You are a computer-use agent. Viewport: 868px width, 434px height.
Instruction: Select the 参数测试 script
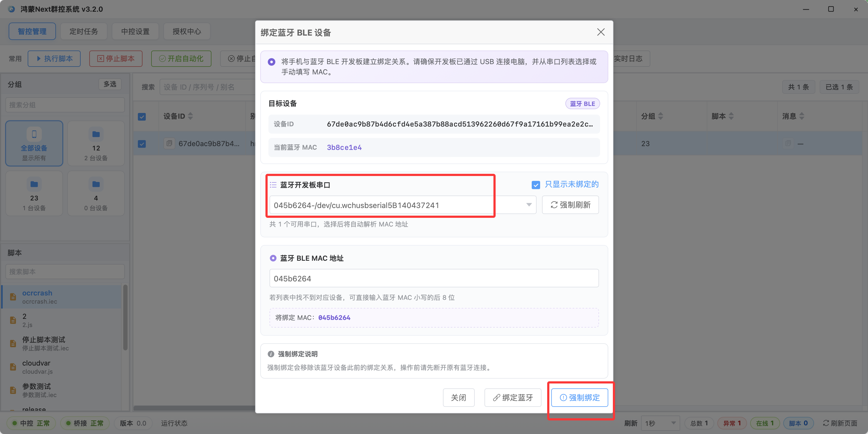coord(62,390)
